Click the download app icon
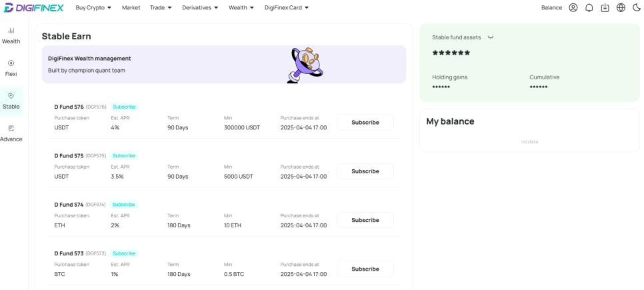The height and width of the screenshot is (290, 644). [605, 7]
